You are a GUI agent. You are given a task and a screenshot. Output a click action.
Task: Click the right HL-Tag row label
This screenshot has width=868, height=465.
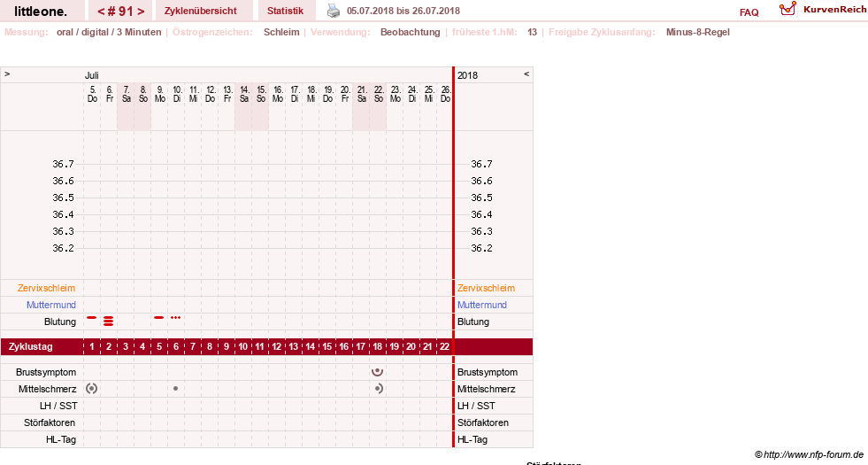pos(472,439)
